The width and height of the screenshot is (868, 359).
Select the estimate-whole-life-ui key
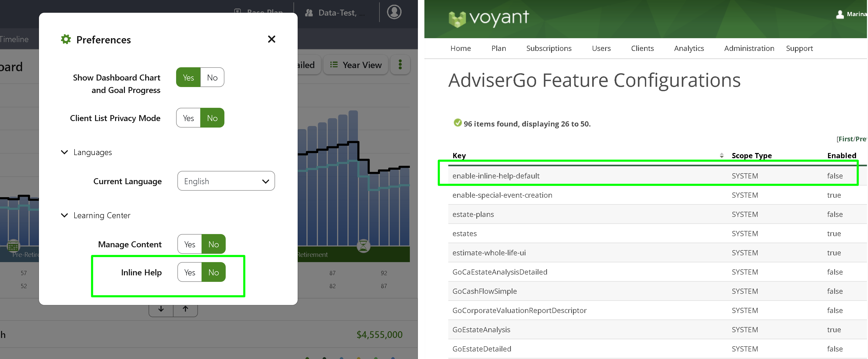point(489,252)
